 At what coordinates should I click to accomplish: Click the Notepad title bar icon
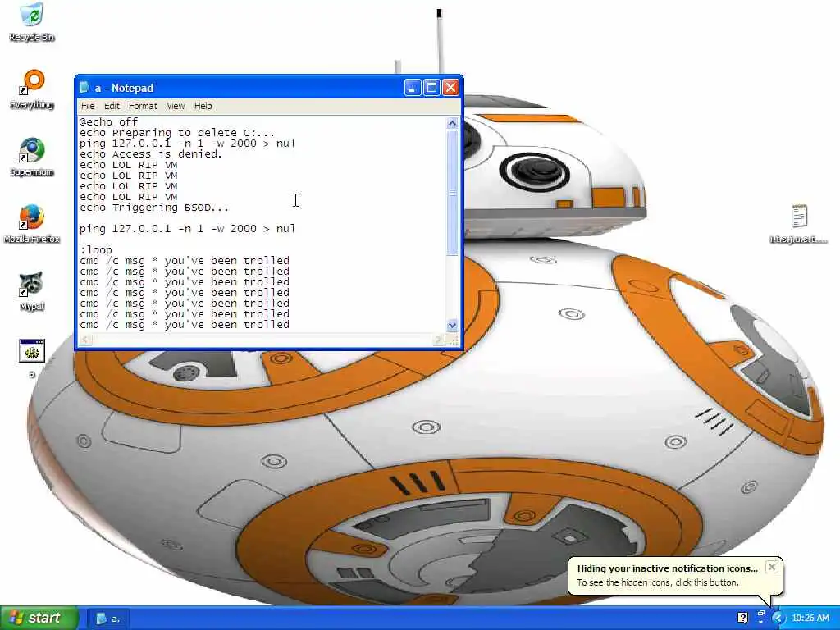(84, 87)
